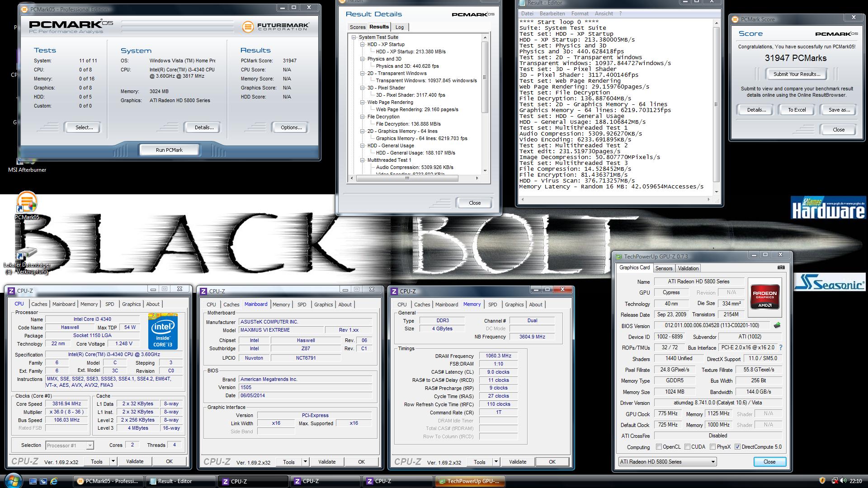Image resolution: width=868 pixels, height=488 pixels.
Task: Click the taskbar clock showing 22:10
Action: click(855, 481)
